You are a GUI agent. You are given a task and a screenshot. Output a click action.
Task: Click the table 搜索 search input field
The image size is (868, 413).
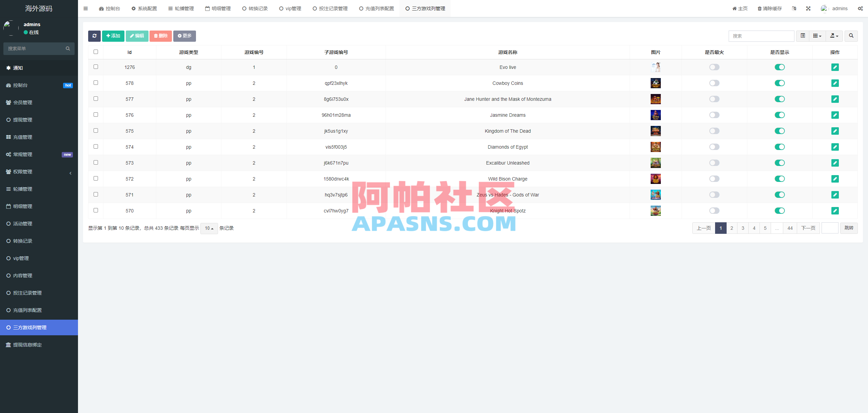click(x=761, y=36)
